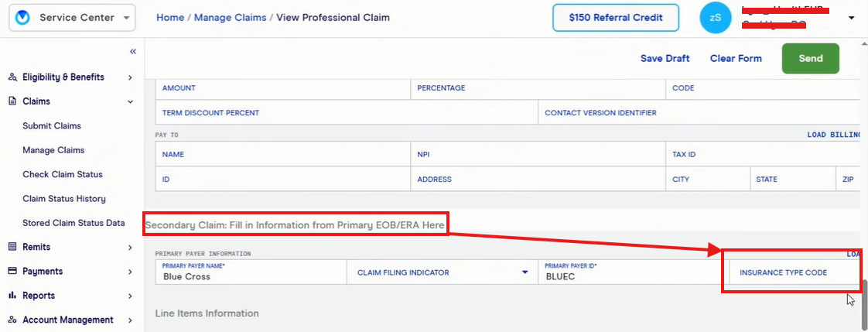This screenshot has width=868, height=332.
Task: Open Manage Claims in sidebar
Action: tap(53, 150)
